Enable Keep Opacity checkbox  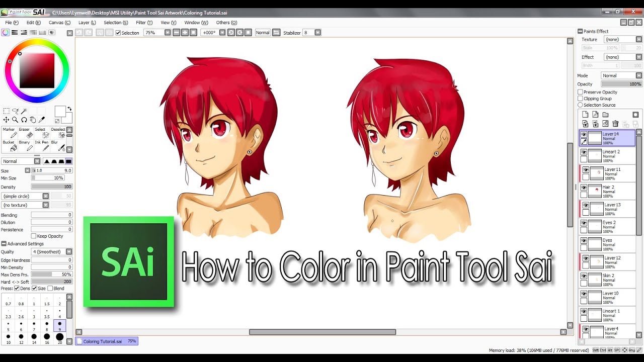point(34,236)
